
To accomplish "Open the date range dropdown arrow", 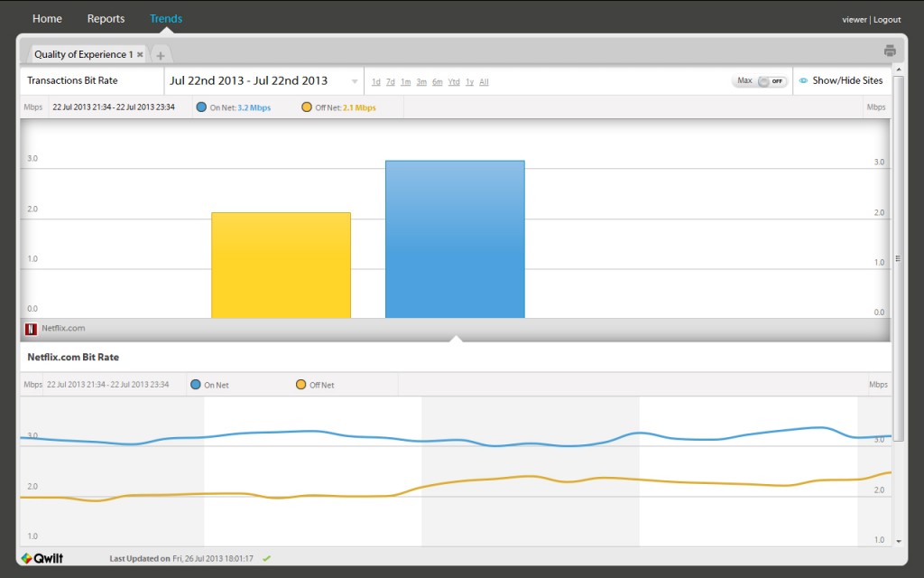I will [354, 81].
